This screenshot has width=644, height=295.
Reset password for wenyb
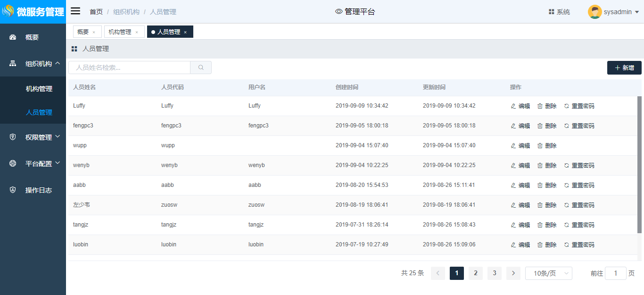point(579,166)
